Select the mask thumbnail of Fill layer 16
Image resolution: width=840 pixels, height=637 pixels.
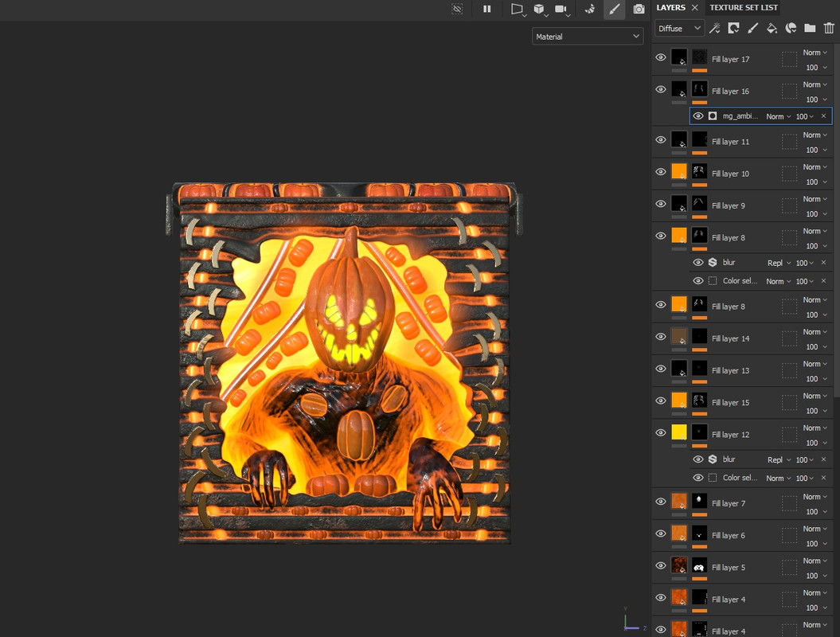(699, 89)
